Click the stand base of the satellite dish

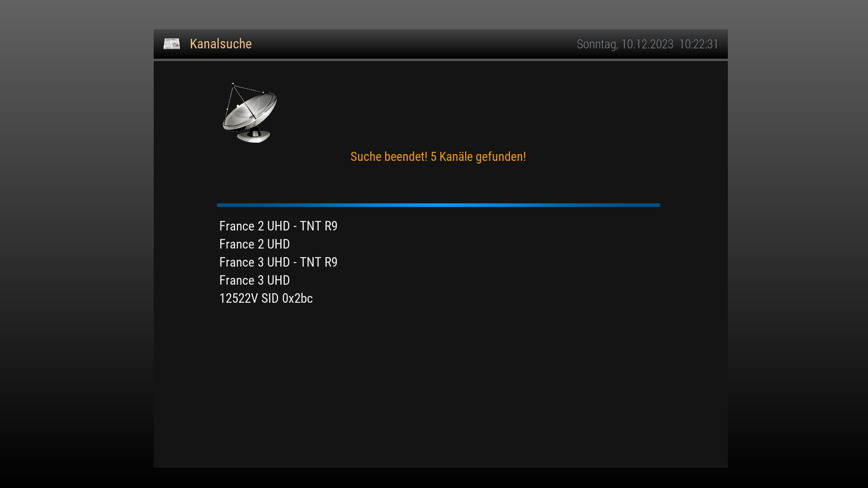click(x=254, y=136)
